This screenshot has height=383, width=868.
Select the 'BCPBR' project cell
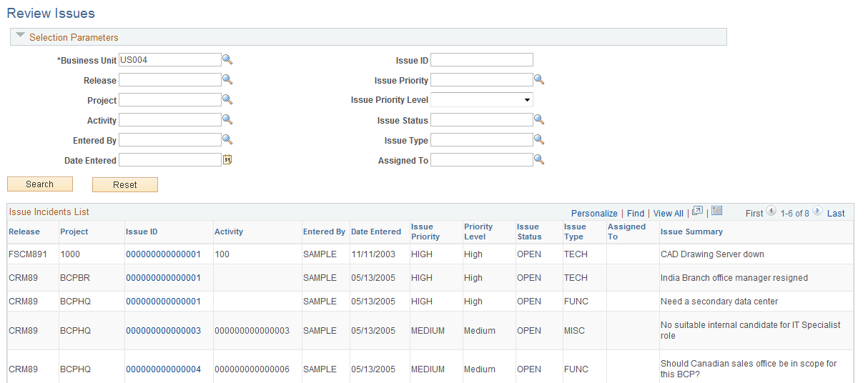click(75, 278)
